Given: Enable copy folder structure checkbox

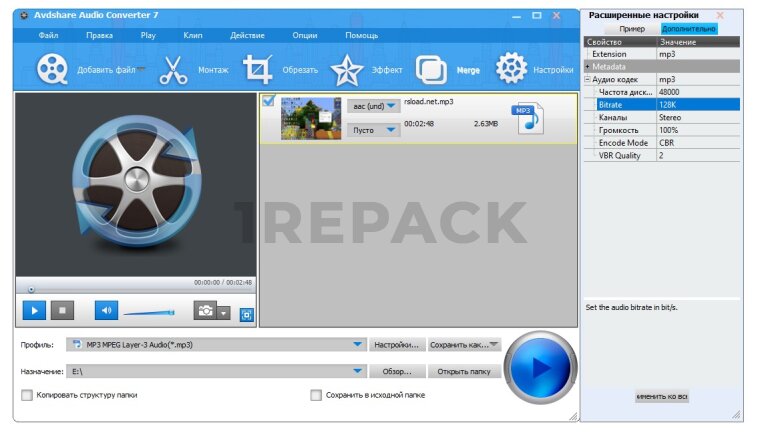Looking at the screenshot, I should (x=27, y=395).
